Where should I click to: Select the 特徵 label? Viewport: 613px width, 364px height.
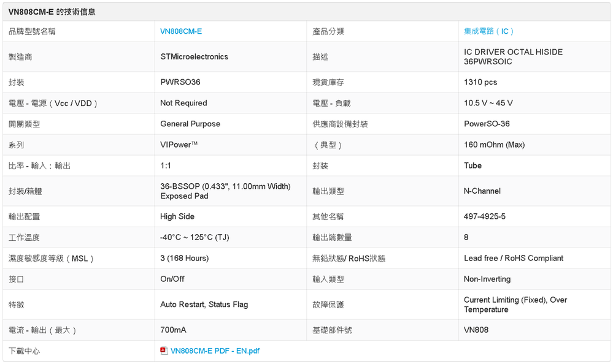(x=17, y=305)
